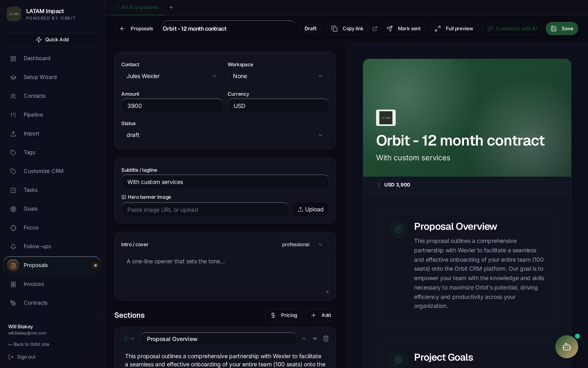This screenshot has height=368, width=588.
Task: Select the All Ecosystems tab
Action: click(137, 7)
